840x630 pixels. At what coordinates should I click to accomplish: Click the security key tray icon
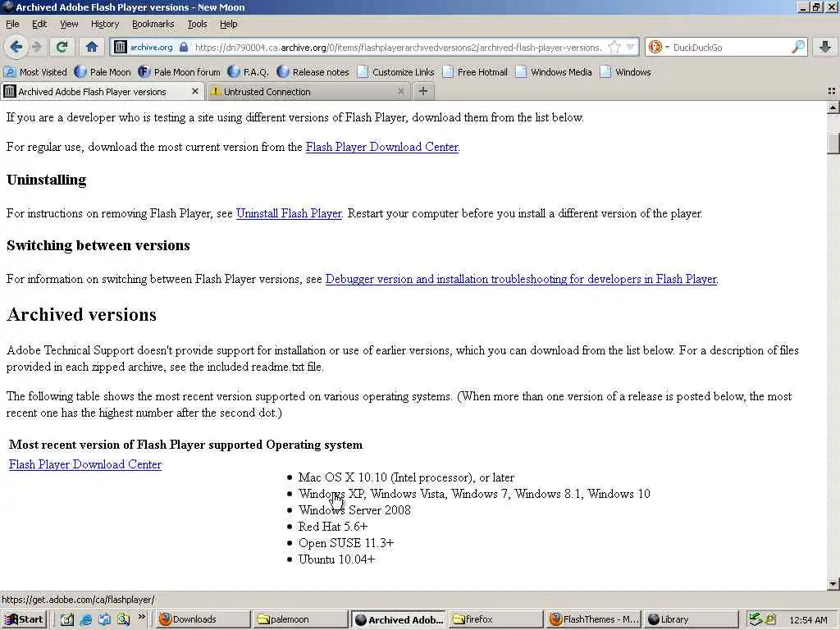[x=769, y=619]
